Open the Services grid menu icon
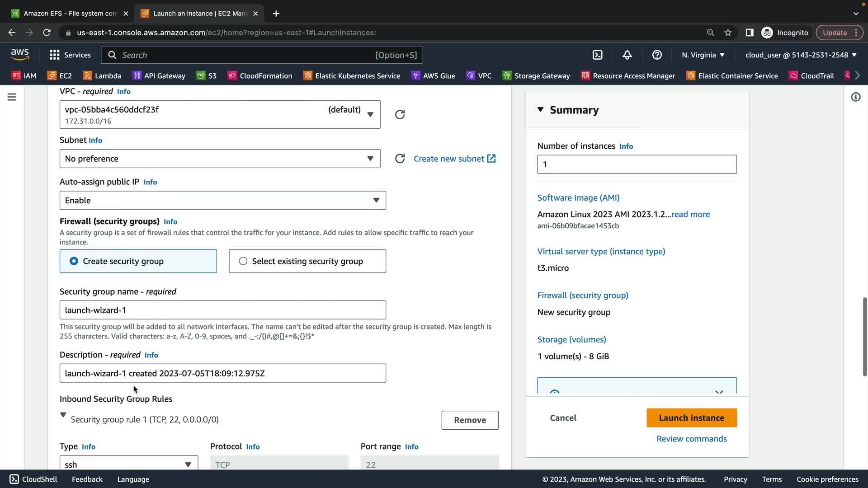Screen dimensions: 868x488 pos(55,55)
